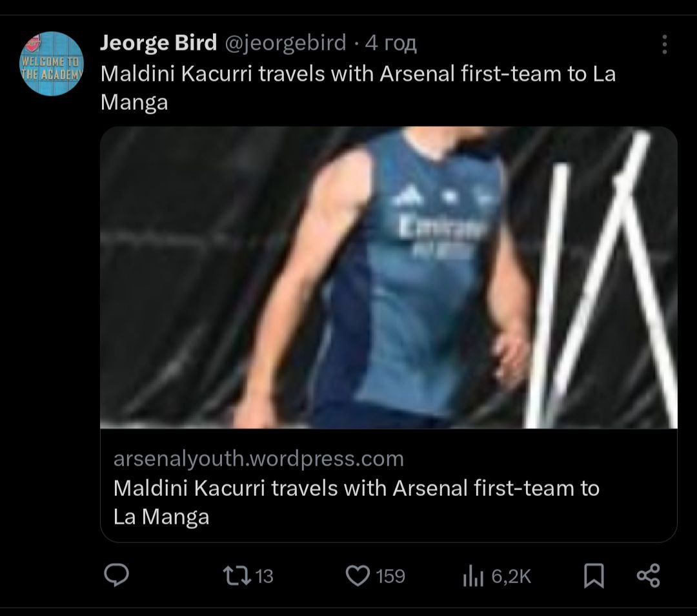Open the Welcome to the Academy avatar
This screenshot has width=697, height=616.
pyautogui.click(x=53, y=64)
